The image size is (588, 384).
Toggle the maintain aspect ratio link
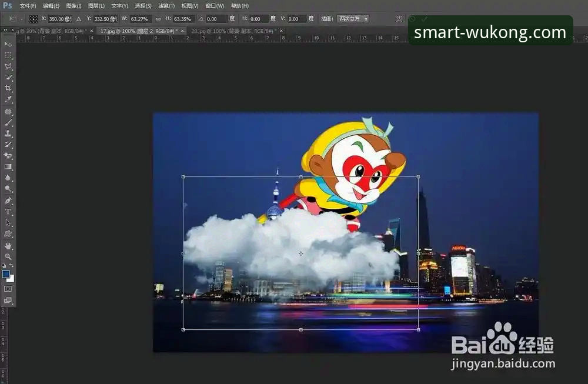158,19
